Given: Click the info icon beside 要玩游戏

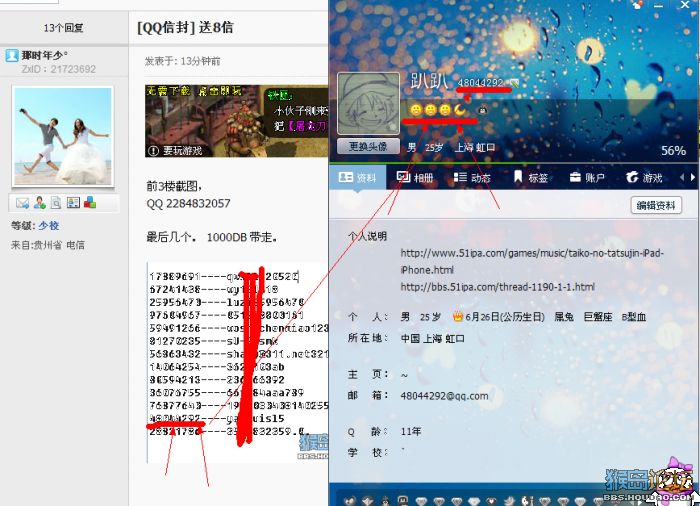Looking at the screenshot, I should click(153, 151).
